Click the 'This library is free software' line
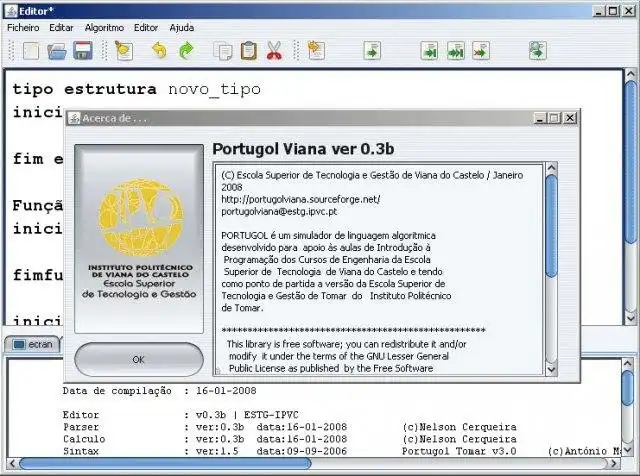 coord(347,344)
